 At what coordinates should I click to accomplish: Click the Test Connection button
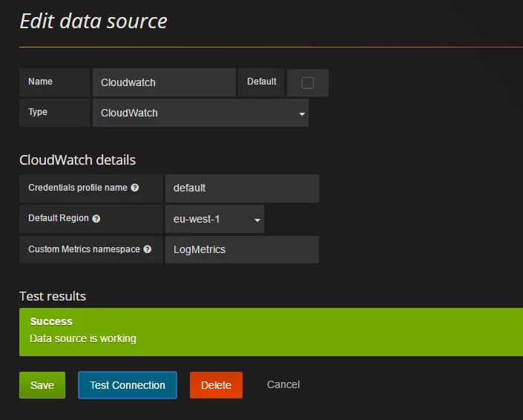coord(128,385)
